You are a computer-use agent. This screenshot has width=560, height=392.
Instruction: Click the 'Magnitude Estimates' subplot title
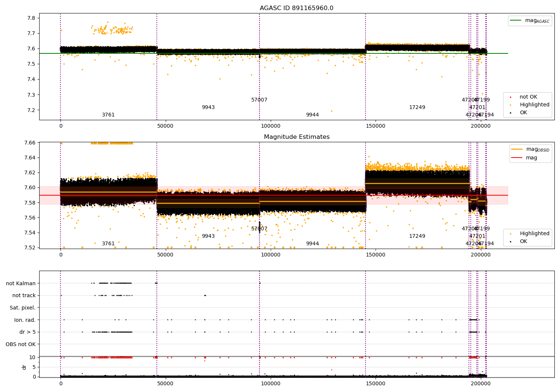click(x=296, y=137)
